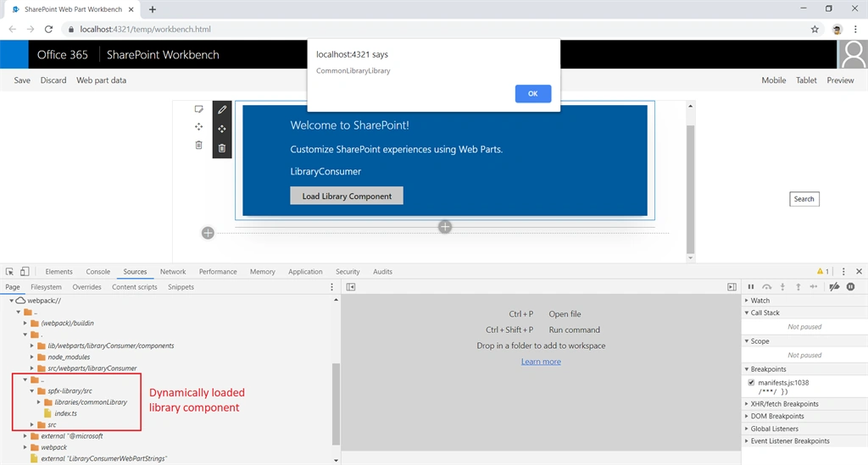The width and height of the screenshot is (868, 465).
Task: Click the dark delete web part trash icon
Action: click(222, 148)
